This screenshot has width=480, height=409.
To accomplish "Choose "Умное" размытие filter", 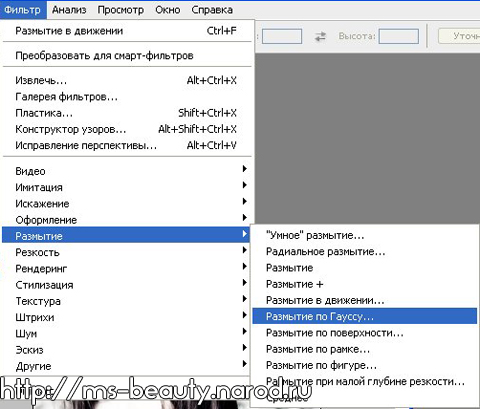I will click(365, 235).
